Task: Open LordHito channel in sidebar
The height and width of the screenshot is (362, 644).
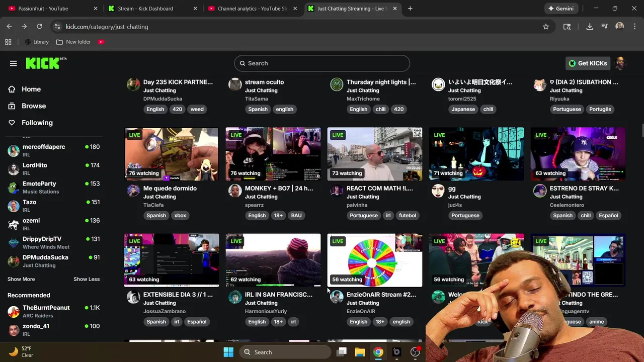Action: [x=53, y=168]
